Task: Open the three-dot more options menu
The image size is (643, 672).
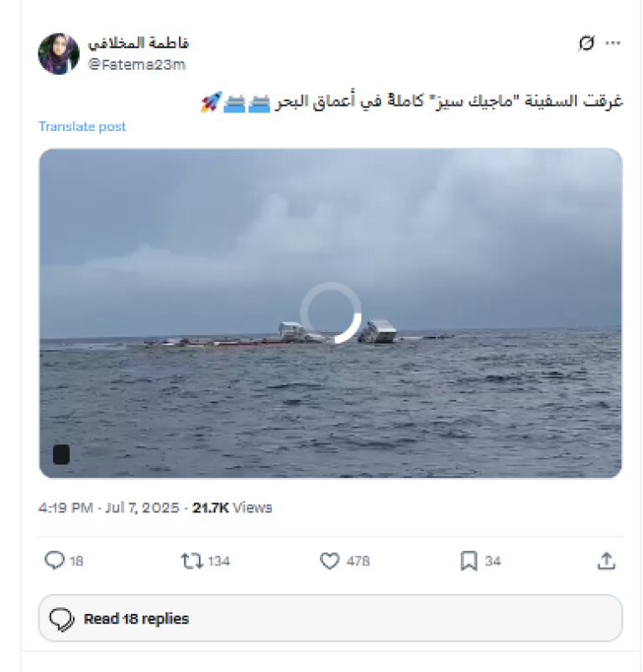Action: (x=613, y=43)
